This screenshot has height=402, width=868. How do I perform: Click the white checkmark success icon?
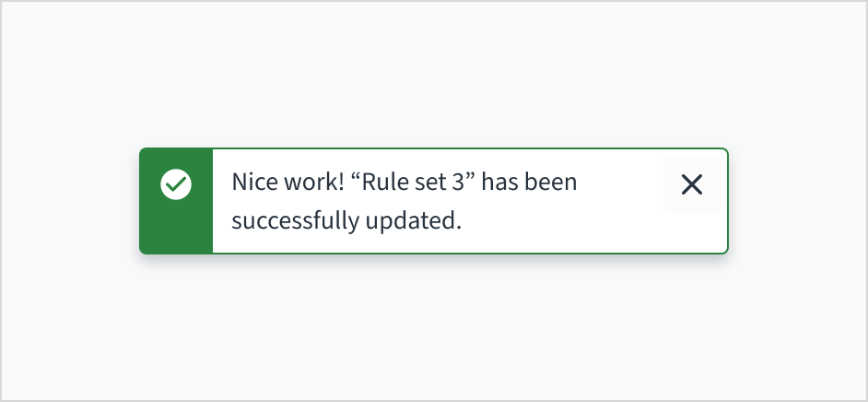[x=176, y=184]
